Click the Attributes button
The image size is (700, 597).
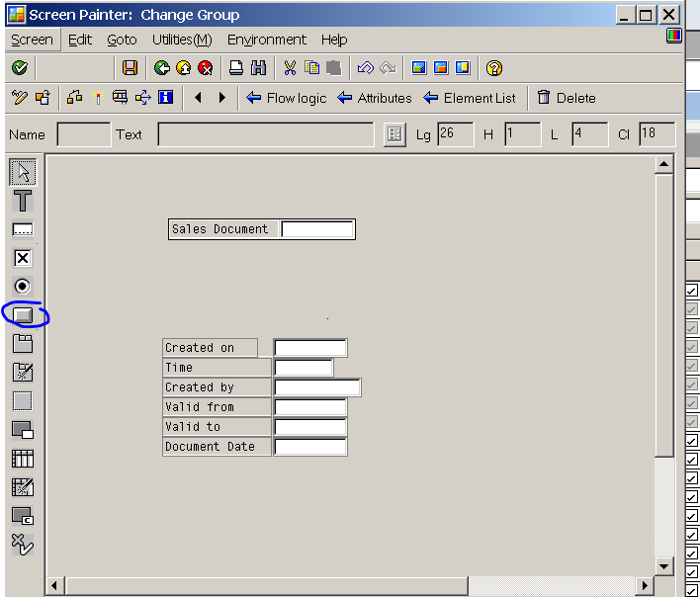tap(374, 98)
